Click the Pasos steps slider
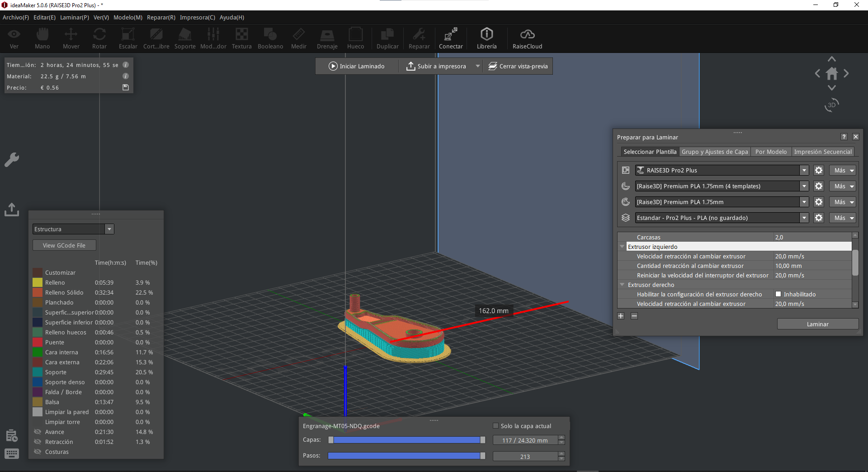 click(x=406, y=456)
